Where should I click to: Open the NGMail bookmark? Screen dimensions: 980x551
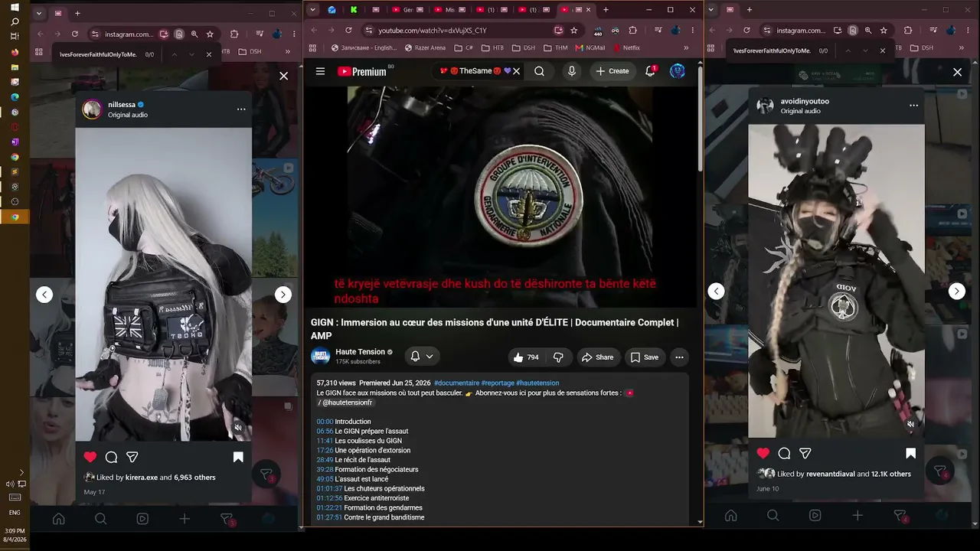(590, 47)
